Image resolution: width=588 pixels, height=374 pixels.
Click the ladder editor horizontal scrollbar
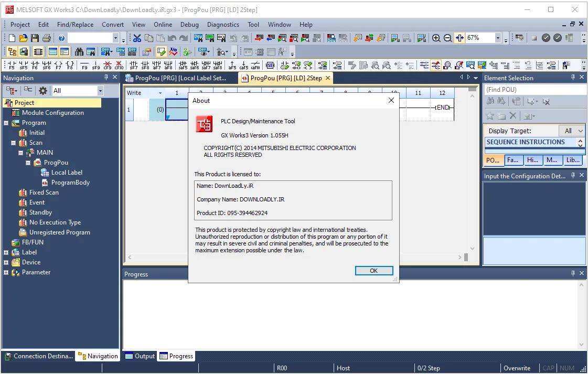pos(294,258)
